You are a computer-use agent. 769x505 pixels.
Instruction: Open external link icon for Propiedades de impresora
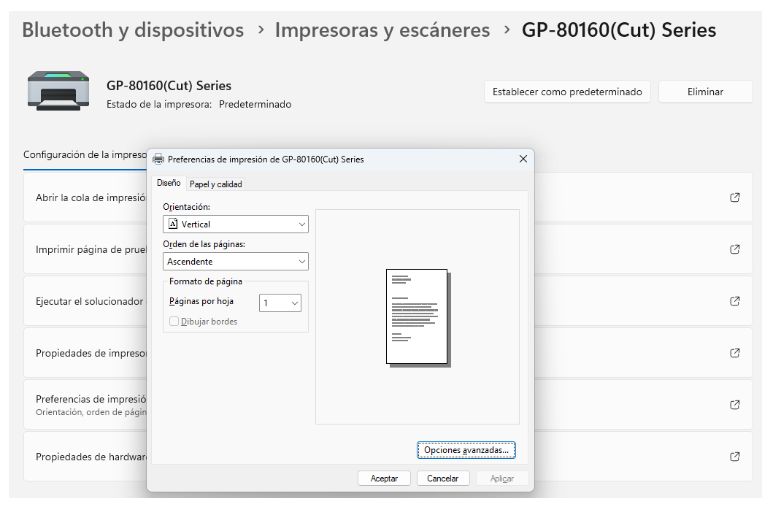point(734,353)
